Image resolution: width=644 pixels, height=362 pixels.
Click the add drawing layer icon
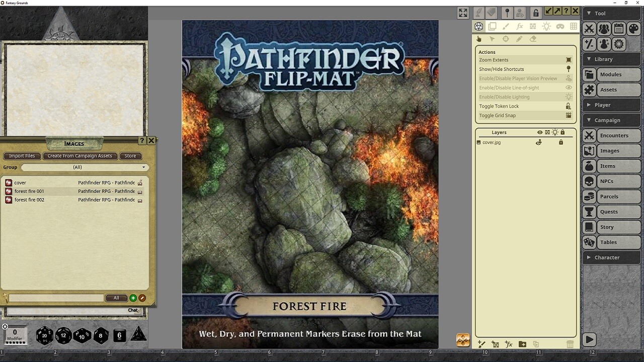pyautogui.click(x=481, y=344)
